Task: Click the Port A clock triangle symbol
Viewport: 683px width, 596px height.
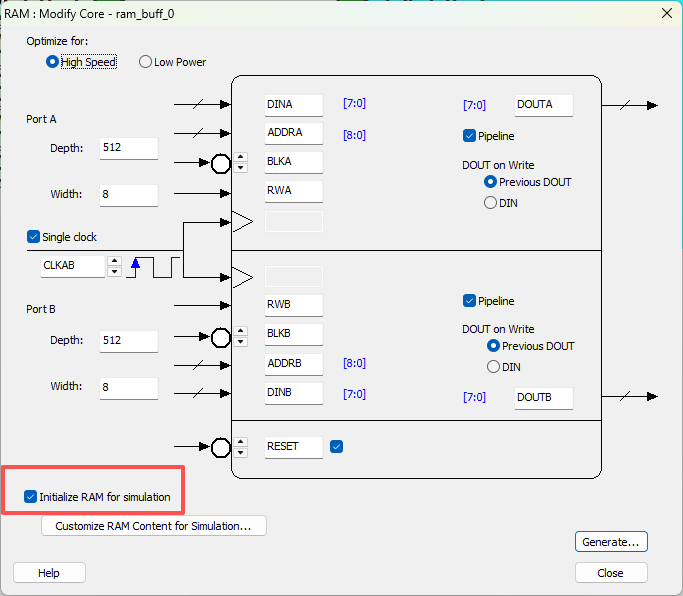Action: point(243,222)
